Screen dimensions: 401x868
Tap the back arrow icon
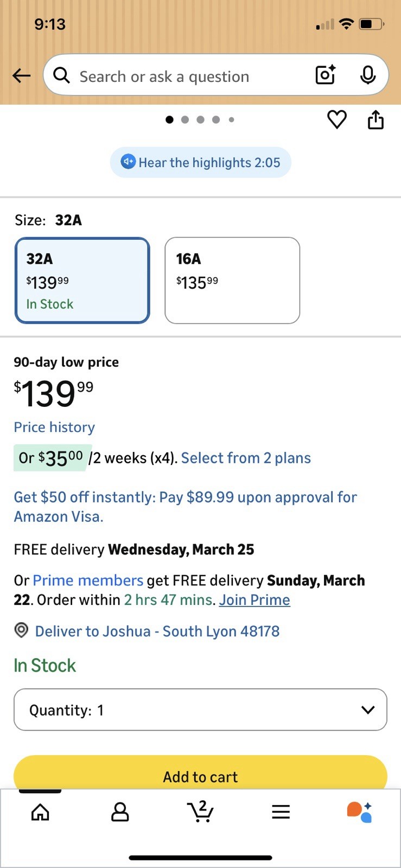(x=22, y=75)
